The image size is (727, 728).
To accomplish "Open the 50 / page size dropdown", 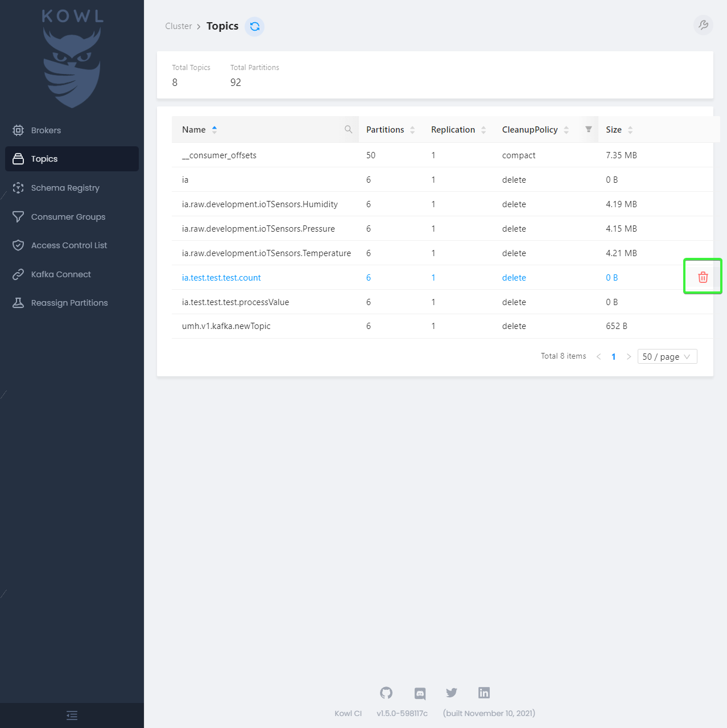I will coord(667,357).
